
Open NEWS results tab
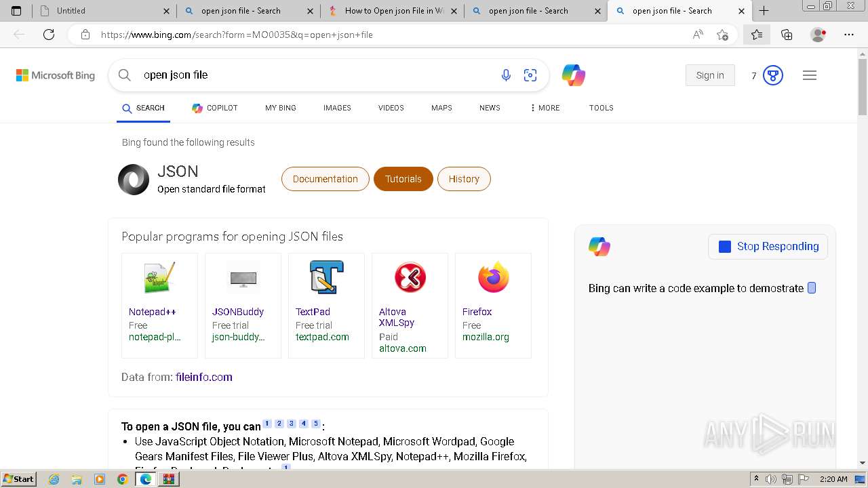coord(490,108)
